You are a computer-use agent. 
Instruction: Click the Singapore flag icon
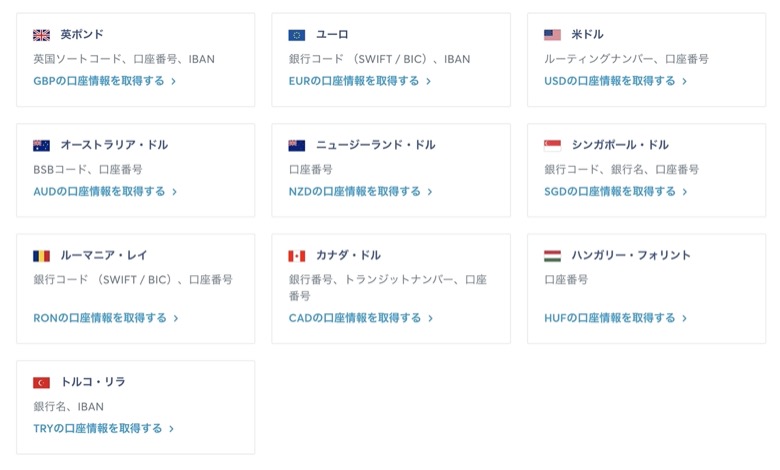click(552, 145)
